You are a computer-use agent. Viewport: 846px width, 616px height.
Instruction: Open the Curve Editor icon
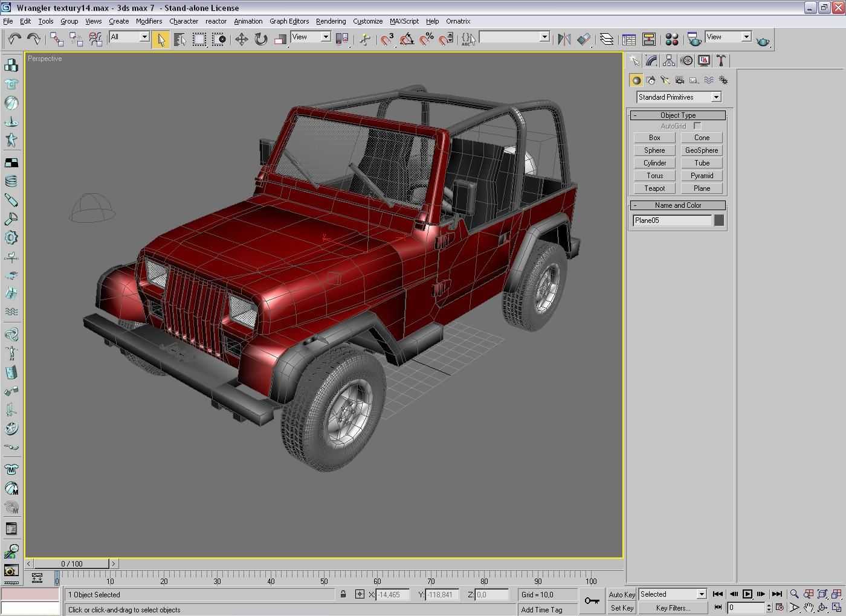tap(629, 39)
